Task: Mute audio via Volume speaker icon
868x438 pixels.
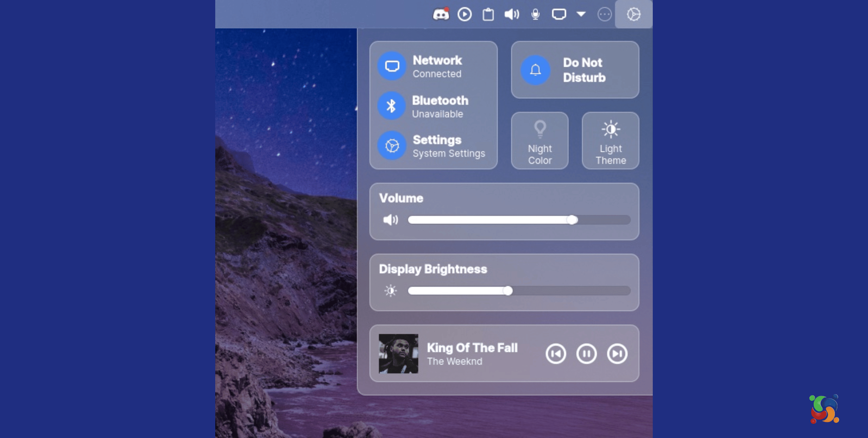Action: [x=391, y=220]
